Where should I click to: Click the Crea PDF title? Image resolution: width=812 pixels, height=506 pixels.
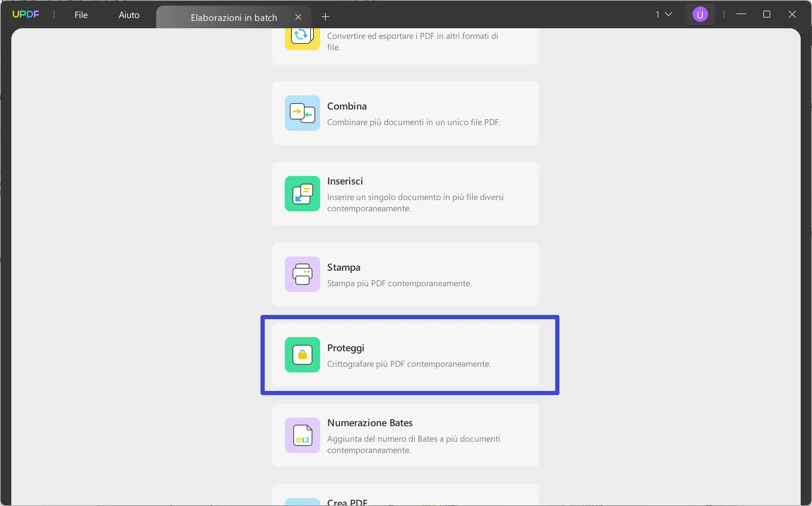point(347,502)
